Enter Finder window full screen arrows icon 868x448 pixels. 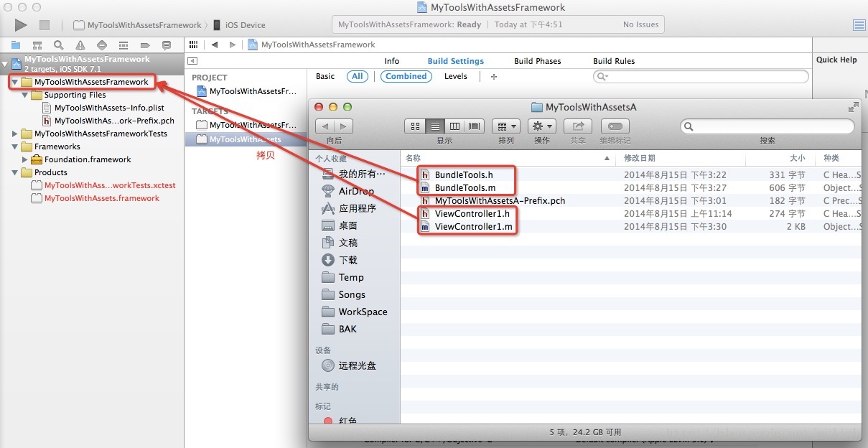click(853, 107)
